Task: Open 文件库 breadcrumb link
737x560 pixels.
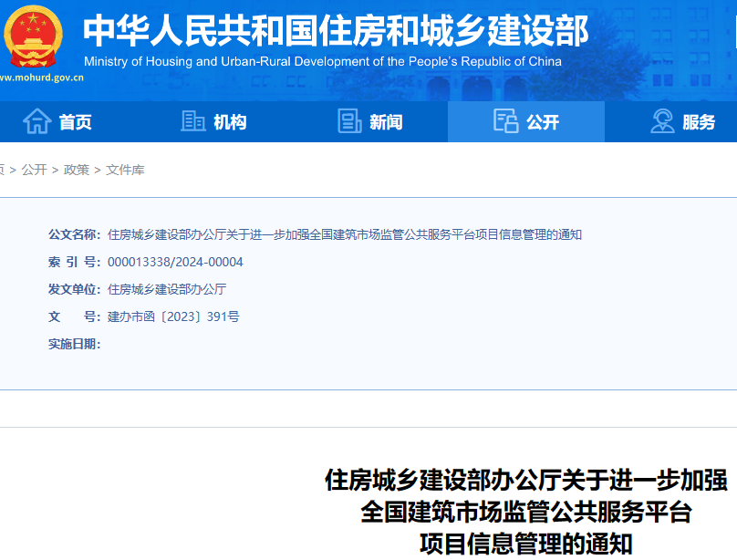Action: point(125,170)
